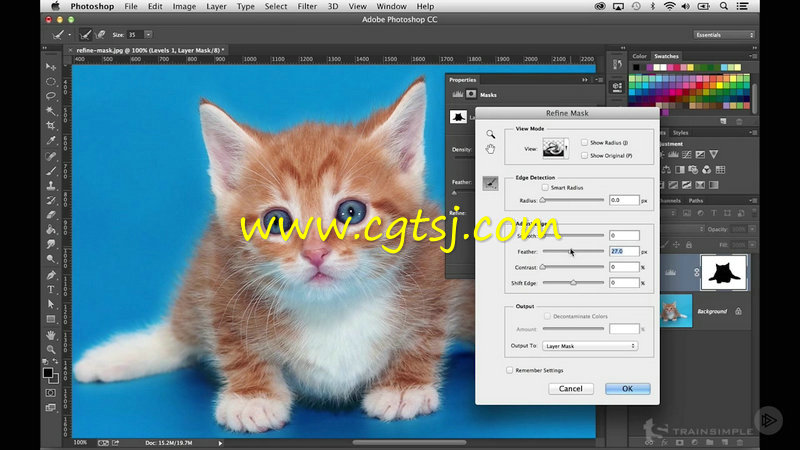Click the Hand tool in Refine Mask dialog
Screen dimensions: 800x450
click(x=490, y=149)
